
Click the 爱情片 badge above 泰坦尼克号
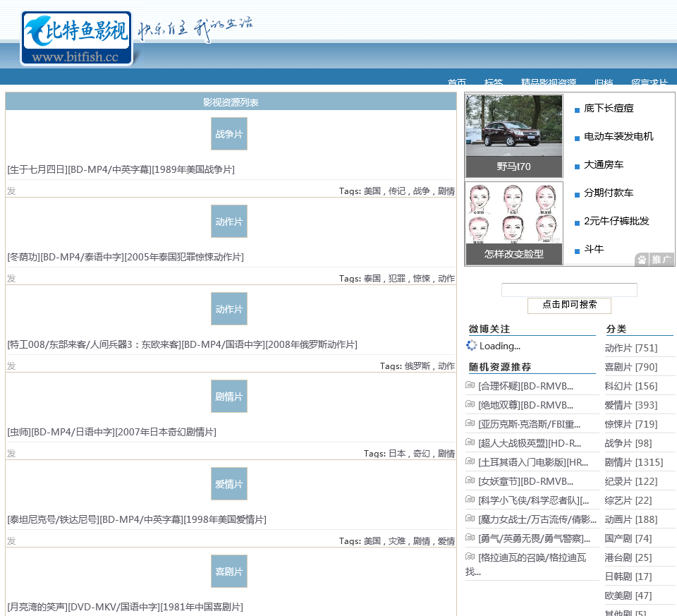click(x=228, y=484)
